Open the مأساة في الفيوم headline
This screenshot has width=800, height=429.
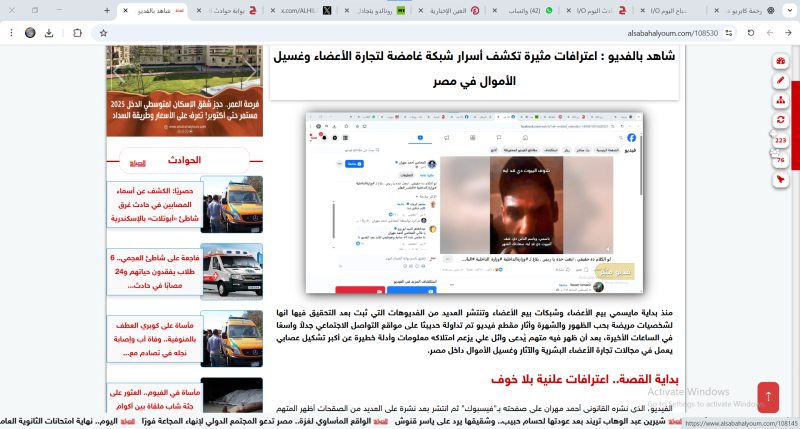pos(155,399)
